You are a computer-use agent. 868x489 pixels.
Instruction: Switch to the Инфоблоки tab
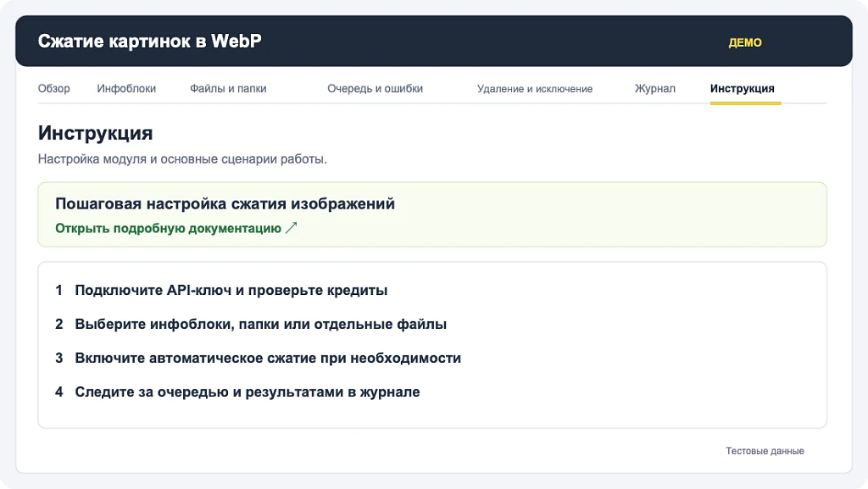tap(126, 88)
